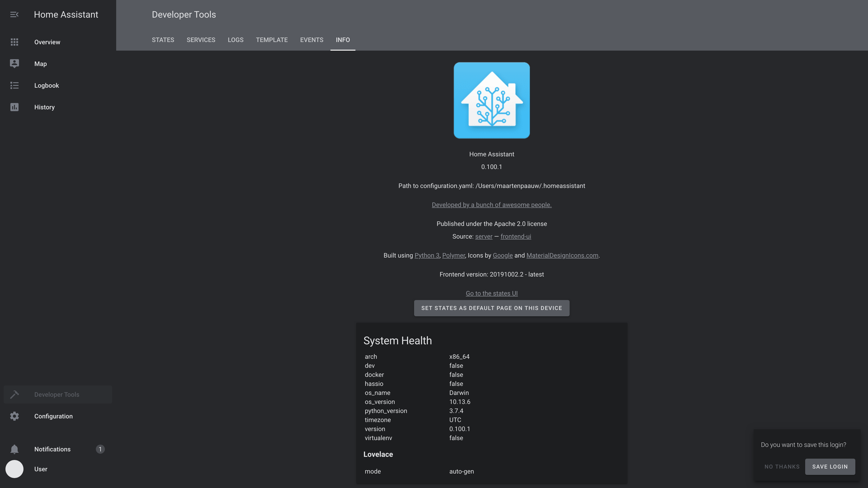Screen dimensions: 868x488
Task: Select the STATES tab
Action: click(x=163, y=40)
